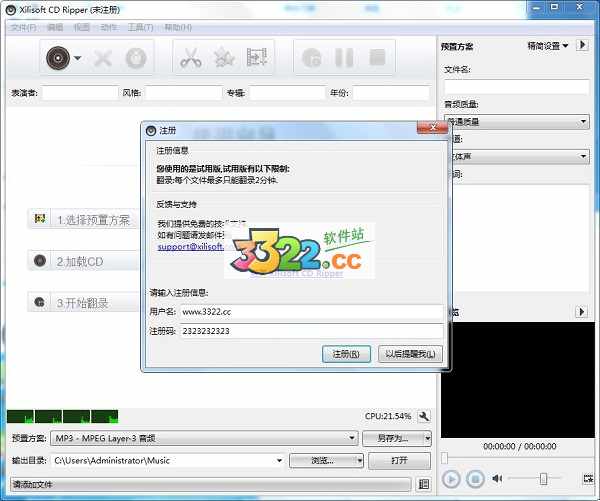Stop preview with the stop button
The width and height of the screenshot is (600, 501).
pyautogui.click(x=475, y=479)
